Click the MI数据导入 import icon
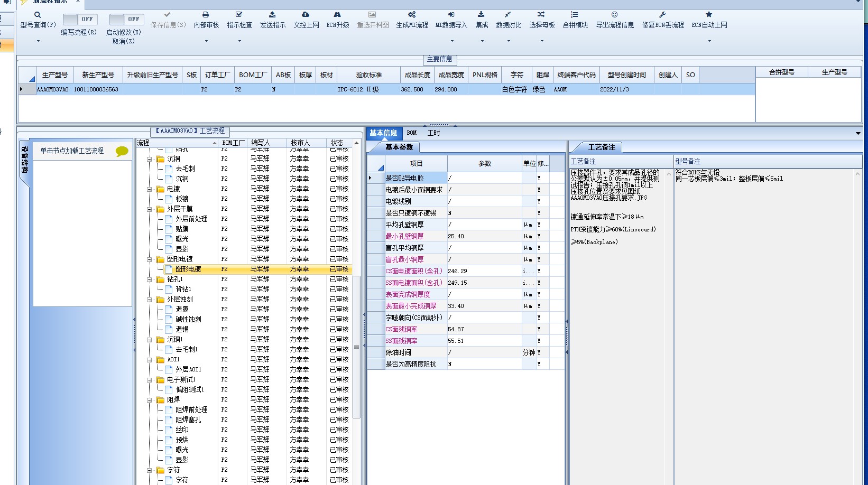Viewport: 868px width, 485px height. (x=451, y=15)
